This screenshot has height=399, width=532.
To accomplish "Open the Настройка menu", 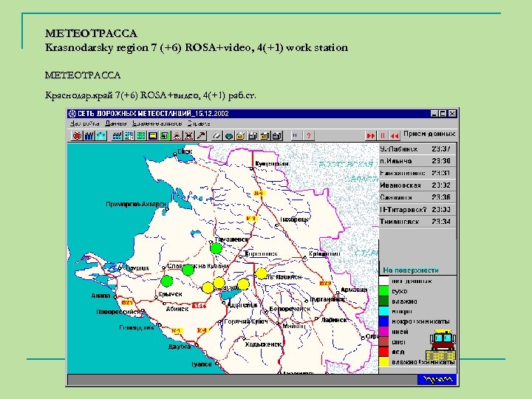I will [x=85, y=123].
